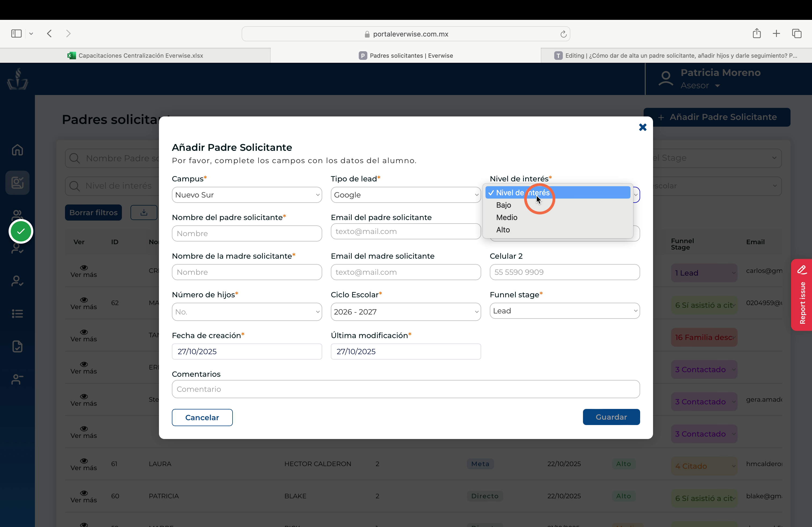Show tab overview icon in Safari

[797, 33]
